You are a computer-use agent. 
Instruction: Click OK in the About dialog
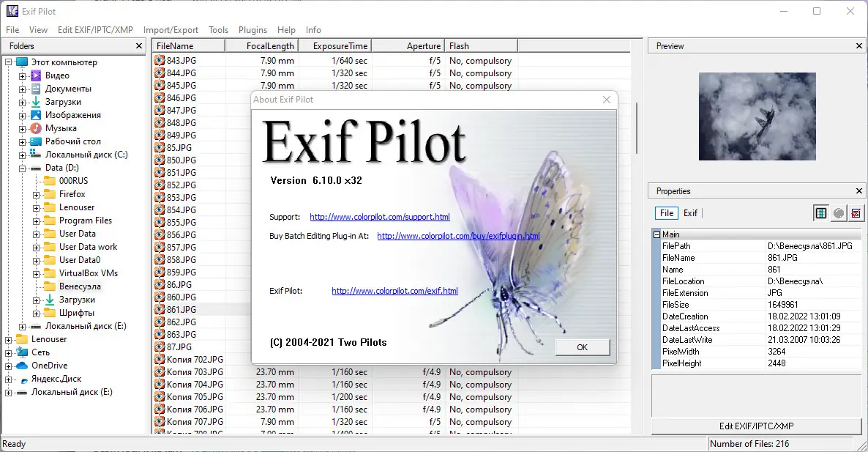pyautogui.click(x=583, y=347)
